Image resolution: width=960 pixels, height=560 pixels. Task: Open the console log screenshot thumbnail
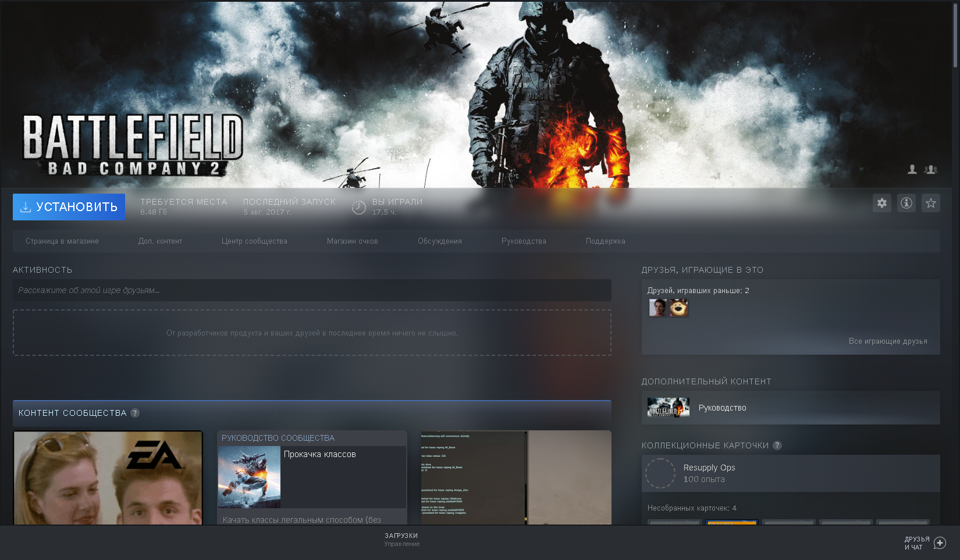pos(516,478)
